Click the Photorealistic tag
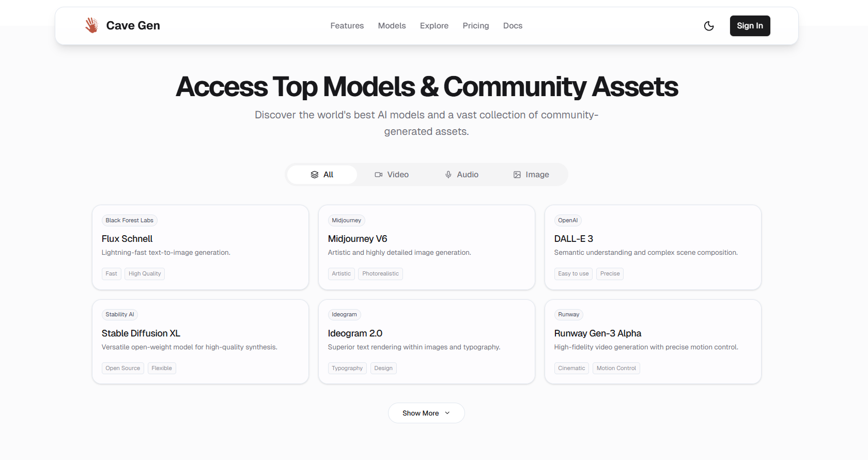868x460 pixels. click(x=381, y=273)
